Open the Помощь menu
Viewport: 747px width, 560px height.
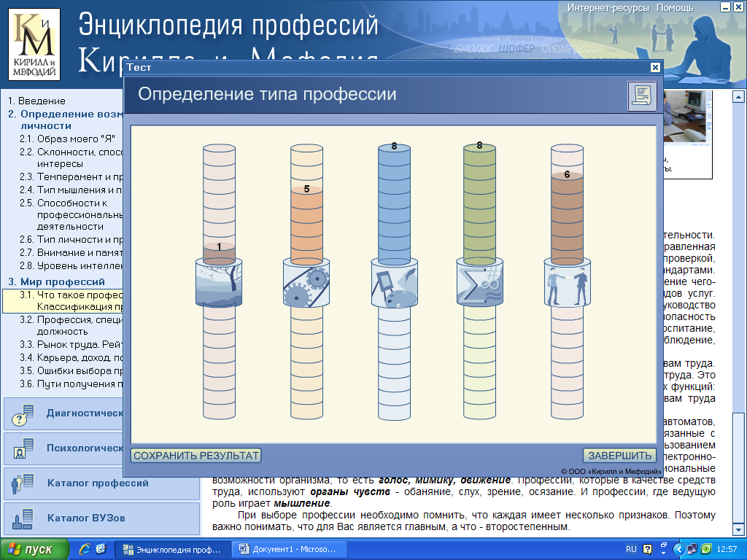coord(675,8)
